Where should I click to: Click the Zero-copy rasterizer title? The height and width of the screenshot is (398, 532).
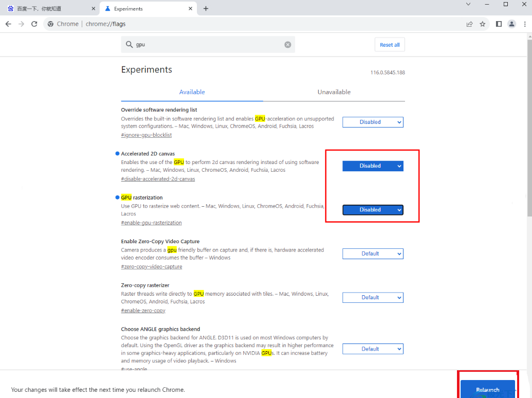point(145,285)
